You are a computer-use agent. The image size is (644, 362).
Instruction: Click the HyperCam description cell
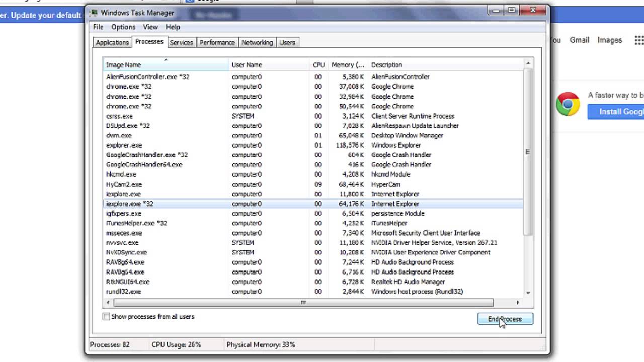coord(387,184)
